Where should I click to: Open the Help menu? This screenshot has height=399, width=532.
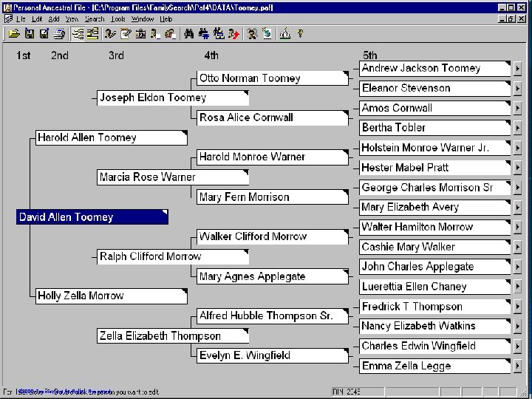coord(166,19)
